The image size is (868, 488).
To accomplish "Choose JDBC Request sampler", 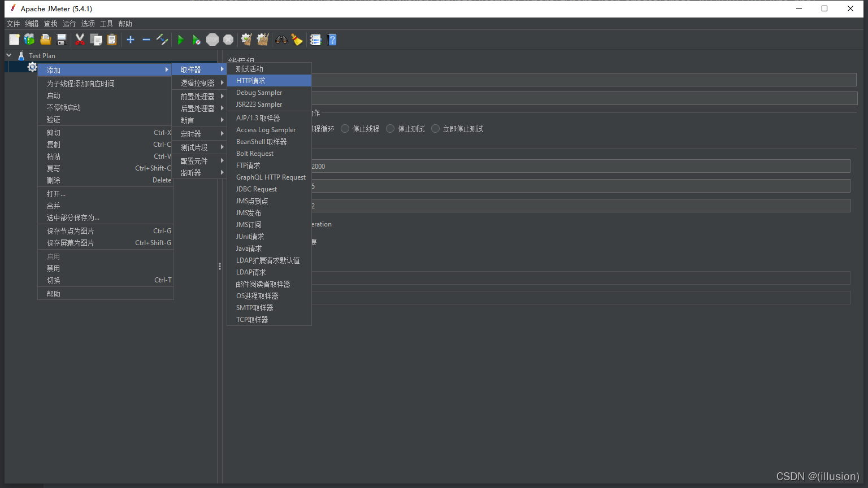I will pyautogui.click(x=257, y=189).
